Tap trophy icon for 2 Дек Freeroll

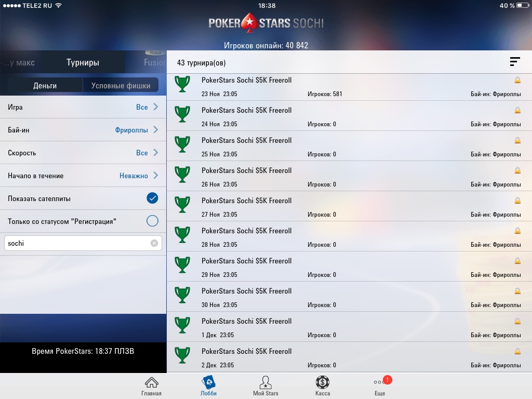182,356
